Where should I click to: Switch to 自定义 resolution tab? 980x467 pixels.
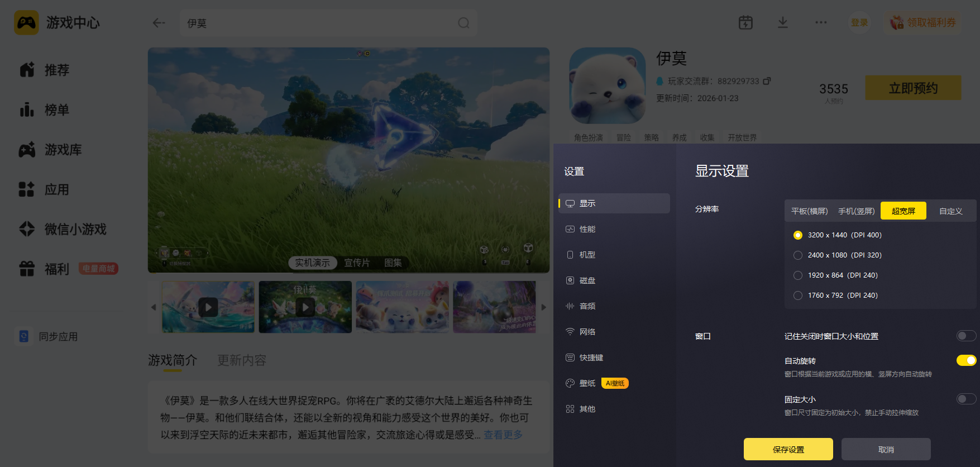[950, 211]
